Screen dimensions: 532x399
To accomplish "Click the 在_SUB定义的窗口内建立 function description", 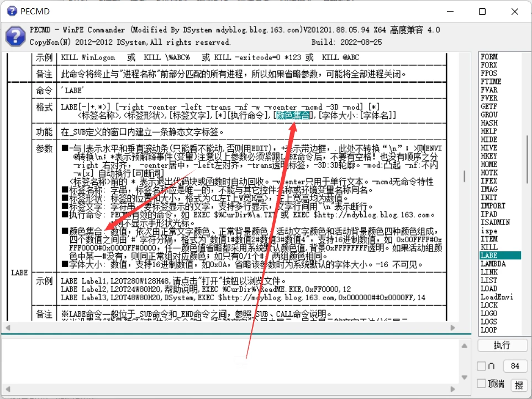I will click(x=142, y=132).
